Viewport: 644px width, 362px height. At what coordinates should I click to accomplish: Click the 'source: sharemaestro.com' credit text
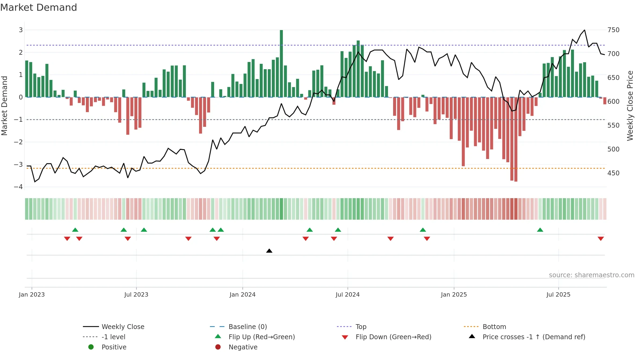pyautogui.click(x=592, y=275)
